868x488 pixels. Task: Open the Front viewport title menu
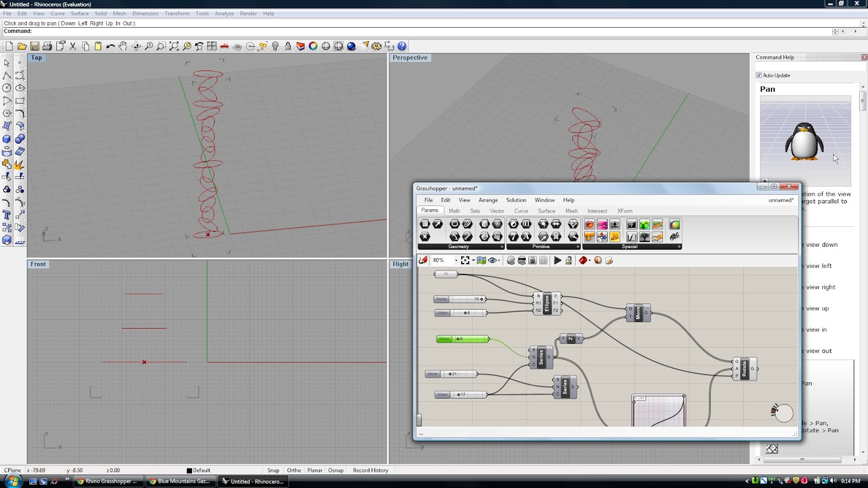point(38,264)
